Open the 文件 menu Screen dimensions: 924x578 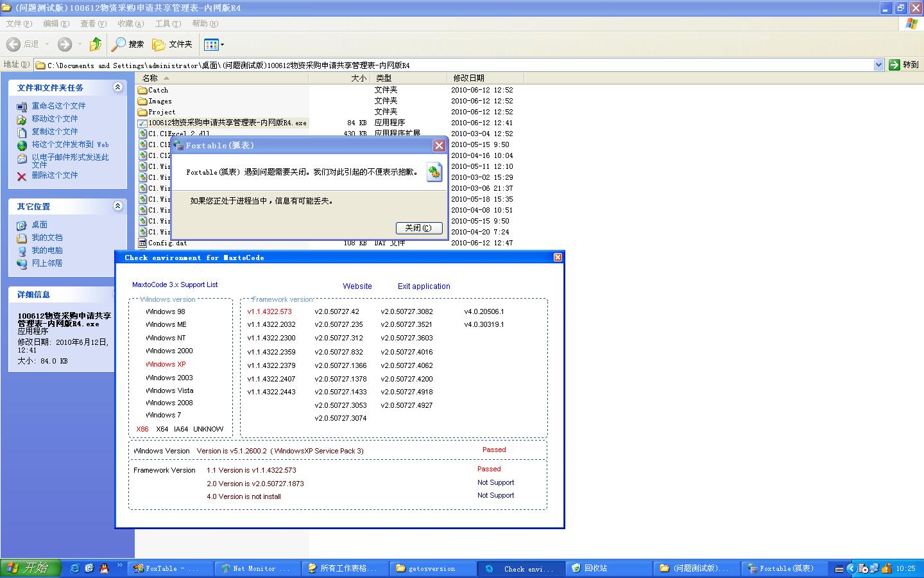[19, 24]
